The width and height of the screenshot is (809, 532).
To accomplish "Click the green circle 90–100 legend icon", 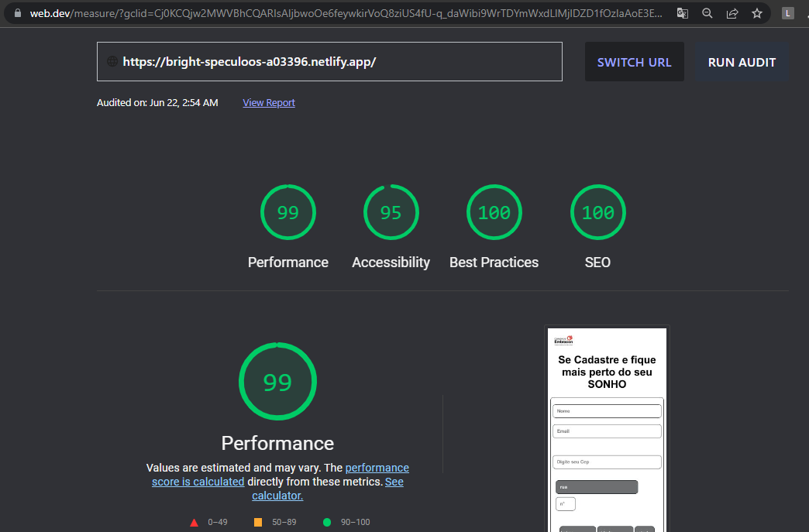I will 326,522.
